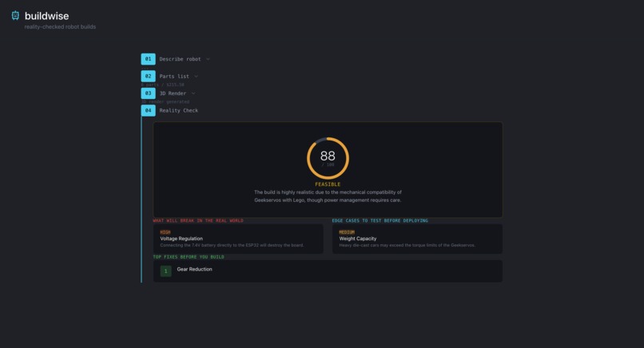This screenshot has width=644, height=348.
Task: Click the feasibility summary paragraph
Action: pos(328,196)
